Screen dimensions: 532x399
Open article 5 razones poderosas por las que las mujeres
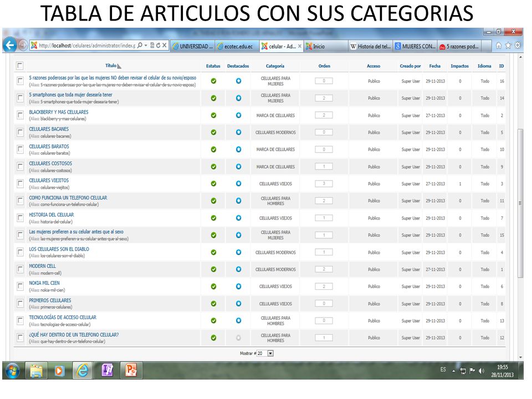pos(112,78)
